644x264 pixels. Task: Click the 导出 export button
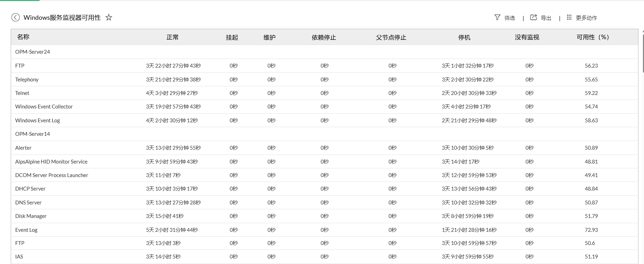tap(546, 18)
